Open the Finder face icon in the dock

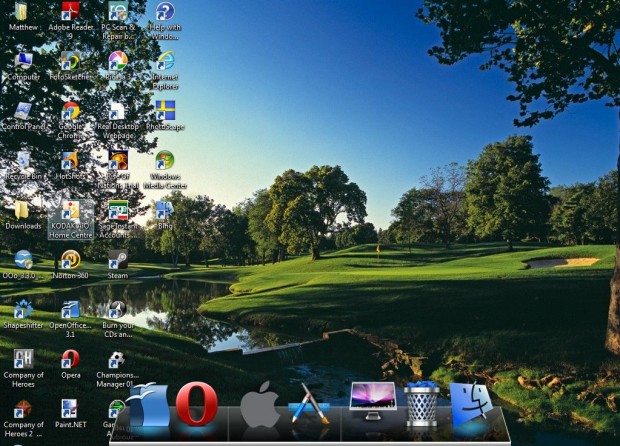point(470,405)
